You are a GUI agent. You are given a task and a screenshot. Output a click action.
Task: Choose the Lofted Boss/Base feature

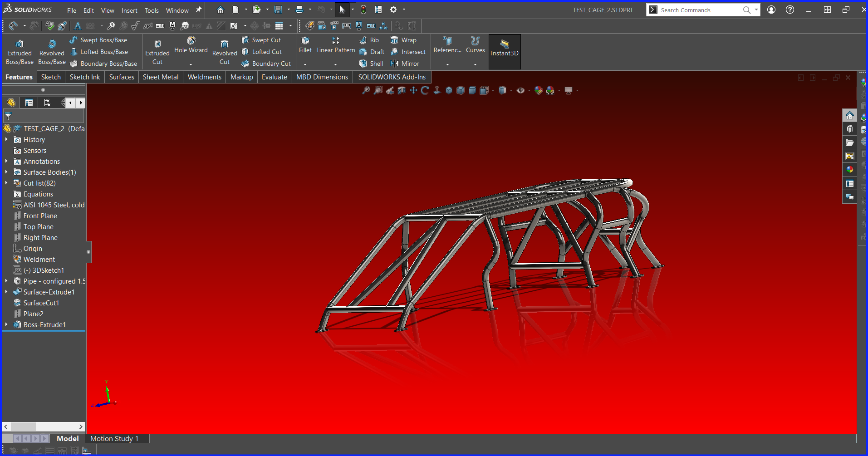99,52
